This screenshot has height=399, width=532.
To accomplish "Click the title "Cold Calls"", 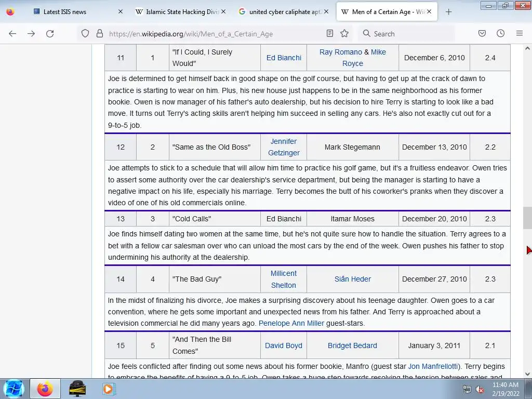I will pos(191,219).
